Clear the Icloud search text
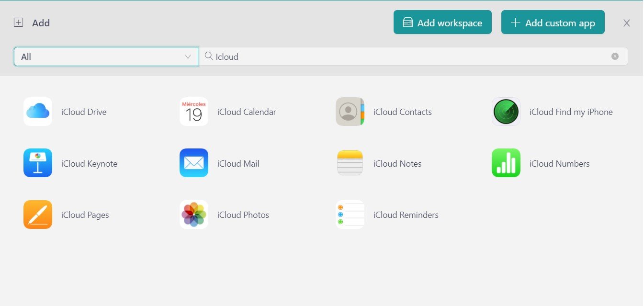 point(615,56)
